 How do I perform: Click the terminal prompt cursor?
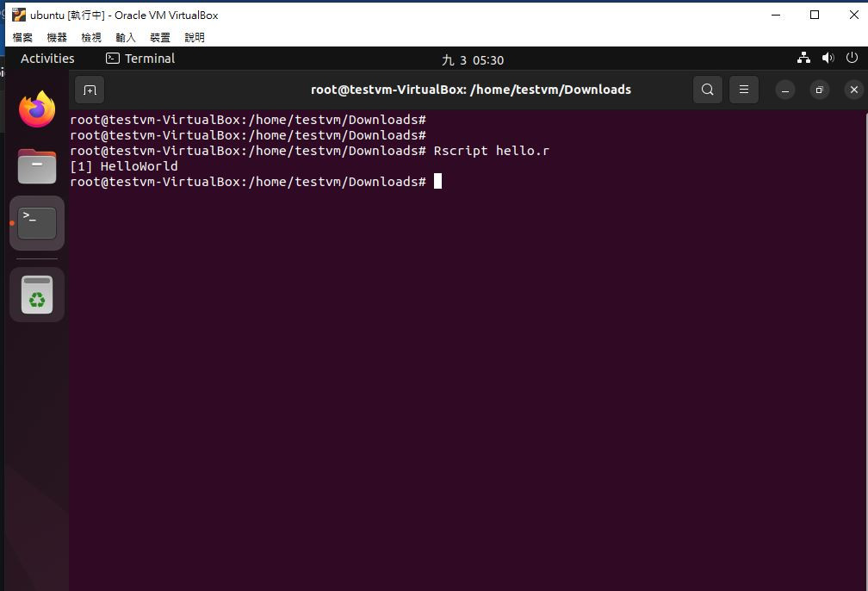[437, 181]
